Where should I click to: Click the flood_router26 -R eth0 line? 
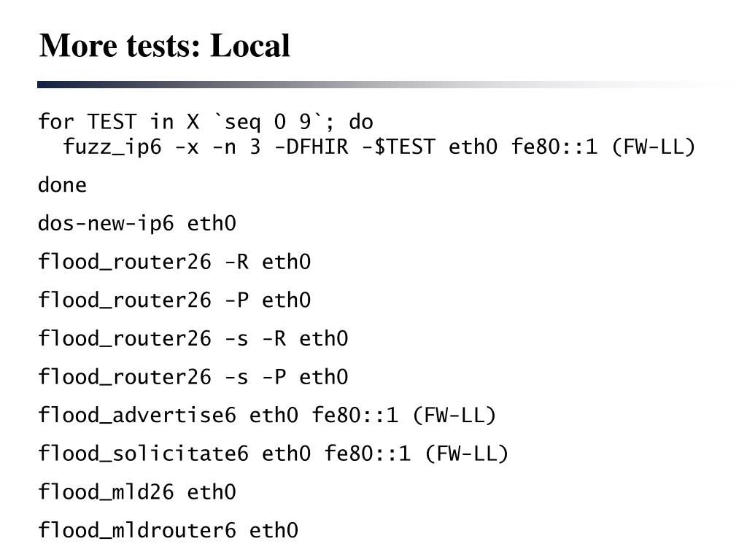click(x=174, y=262)
